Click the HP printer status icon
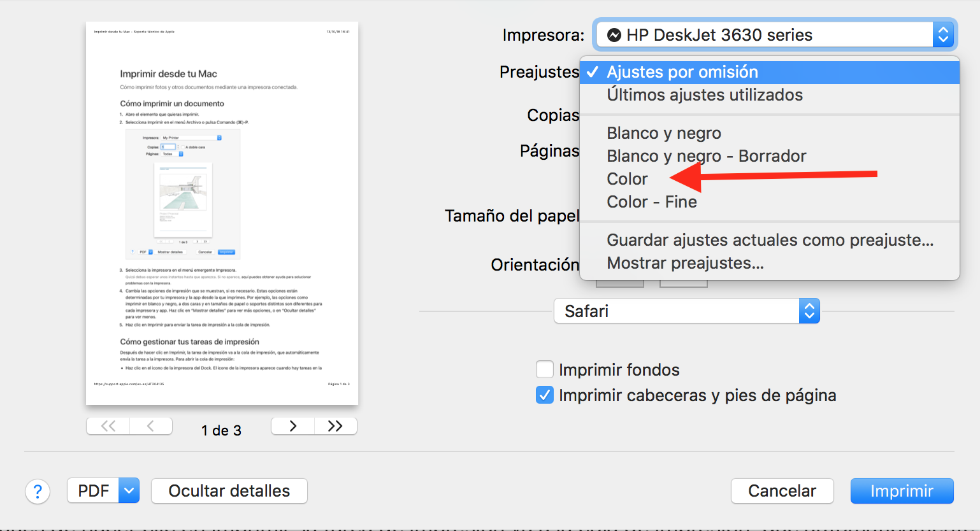The image size is (980, 531). tap(614, 35)
